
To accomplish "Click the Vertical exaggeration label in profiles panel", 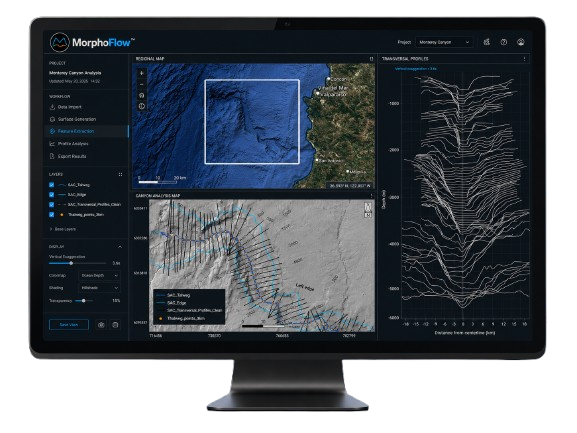I will [x=416, y=69].
